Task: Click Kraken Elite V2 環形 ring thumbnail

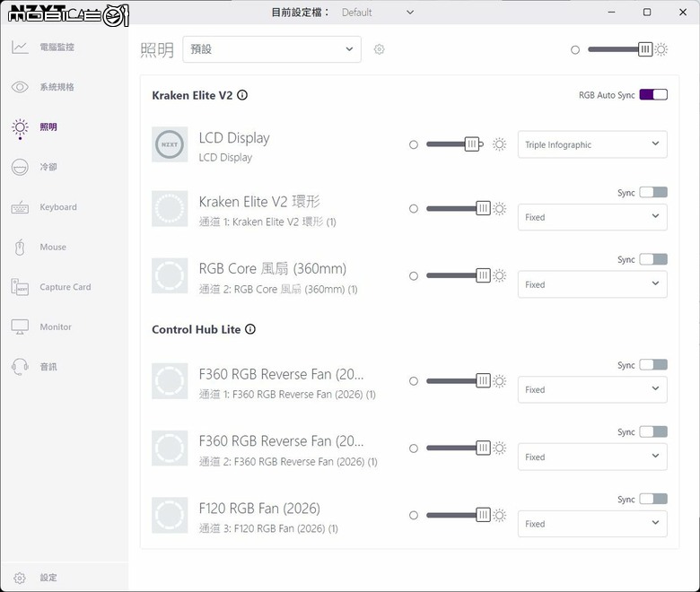Action: click(170, 209)
